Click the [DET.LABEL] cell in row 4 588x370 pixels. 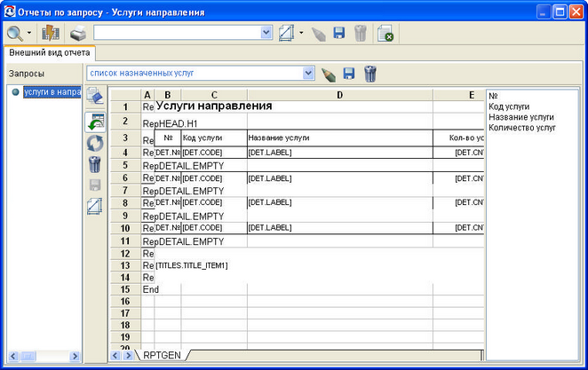click(x=340, y=153)
